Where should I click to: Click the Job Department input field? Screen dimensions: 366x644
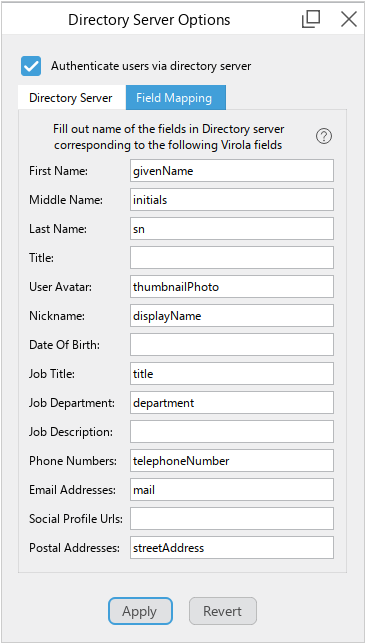[232, 402]
